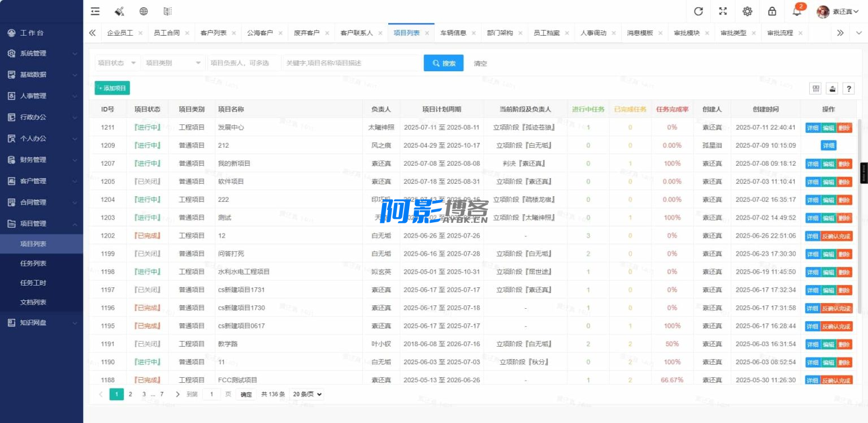Click the print table icon
Image resolution: width=868 pixels, height=423 pixels.
point(832,89)
